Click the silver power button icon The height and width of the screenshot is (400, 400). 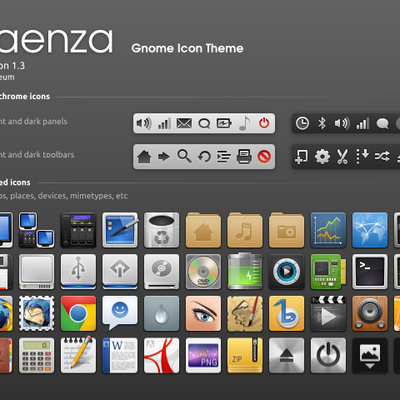tap(328, 355)
